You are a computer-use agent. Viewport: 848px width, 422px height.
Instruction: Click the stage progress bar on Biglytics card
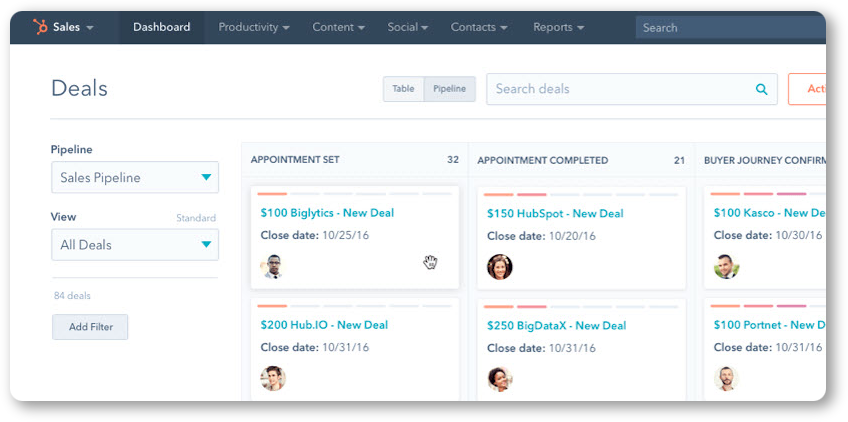click(x=355, y=194)
